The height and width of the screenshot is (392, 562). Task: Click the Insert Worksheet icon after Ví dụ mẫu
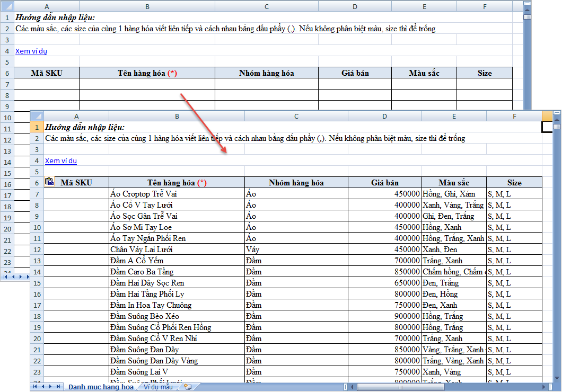188,387
